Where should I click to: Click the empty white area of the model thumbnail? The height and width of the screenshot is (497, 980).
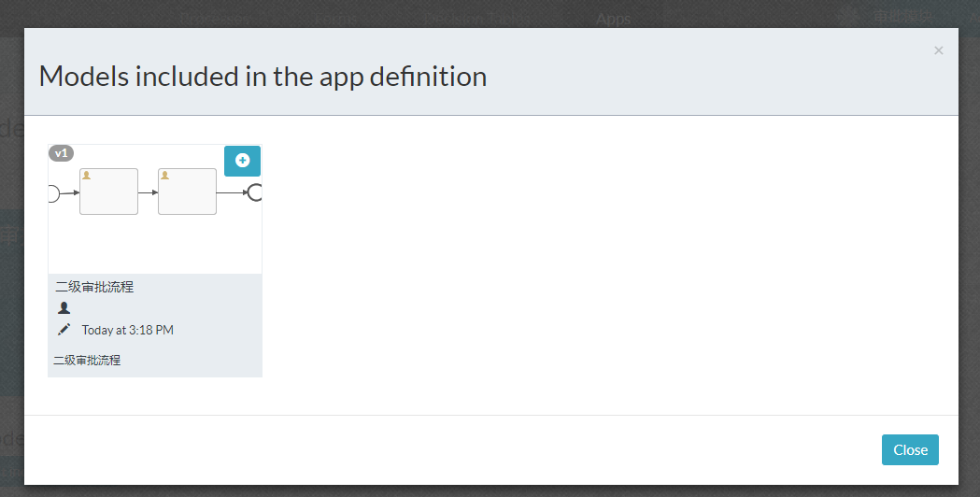coord(154,245)
